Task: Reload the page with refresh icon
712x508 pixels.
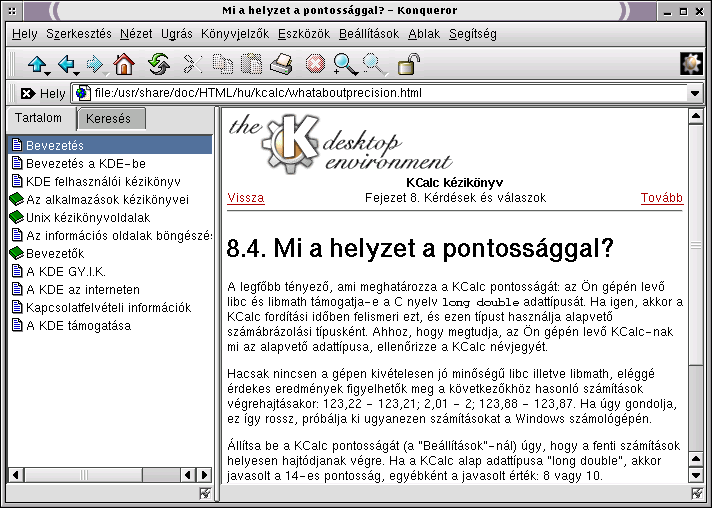Action: click(x=159, y=64)
